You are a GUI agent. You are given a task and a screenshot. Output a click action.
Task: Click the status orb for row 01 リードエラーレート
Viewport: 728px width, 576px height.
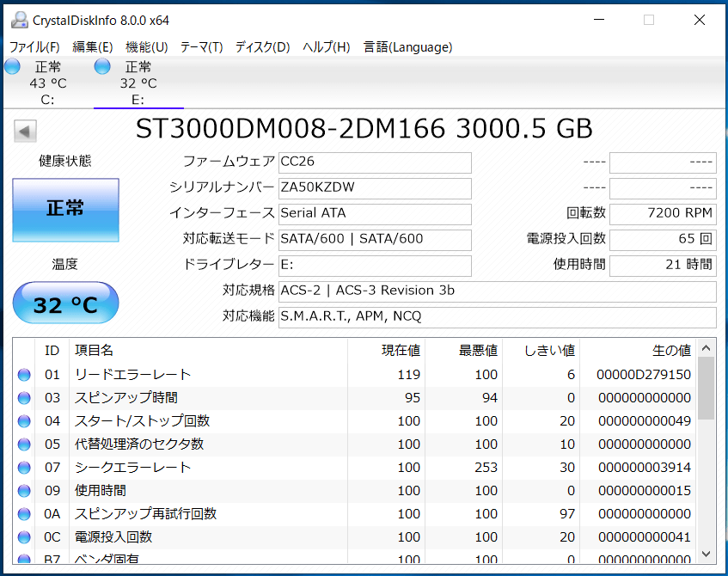(x=24, y=375)
